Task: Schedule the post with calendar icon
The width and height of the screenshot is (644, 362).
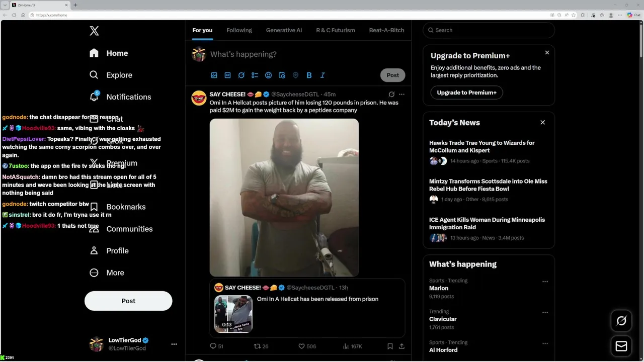Action: click(x=282, y=75)
